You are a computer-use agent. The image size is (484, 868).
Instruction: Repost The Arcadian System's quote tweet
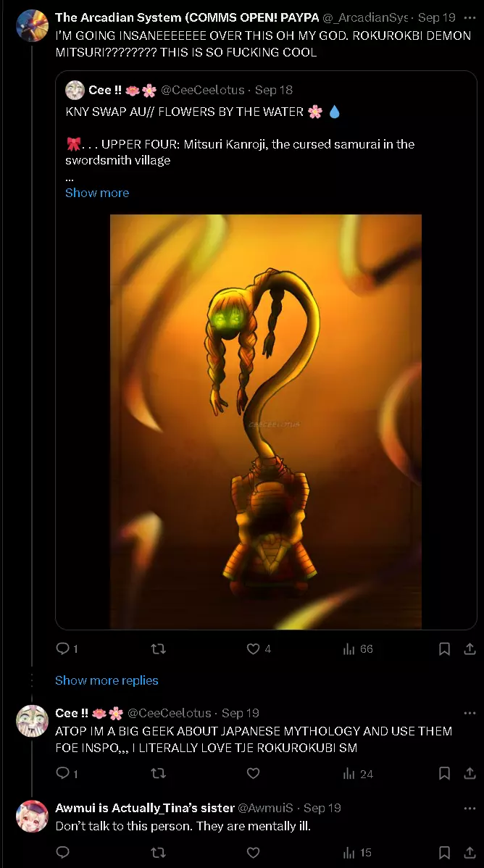click(x=159, y=648)
